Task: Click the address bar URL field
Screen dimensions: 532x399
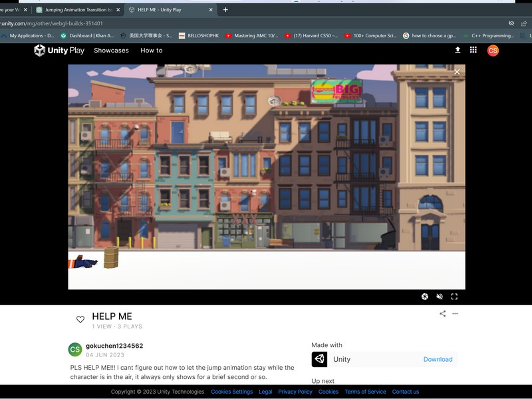Action: click(x=251, y=23)
